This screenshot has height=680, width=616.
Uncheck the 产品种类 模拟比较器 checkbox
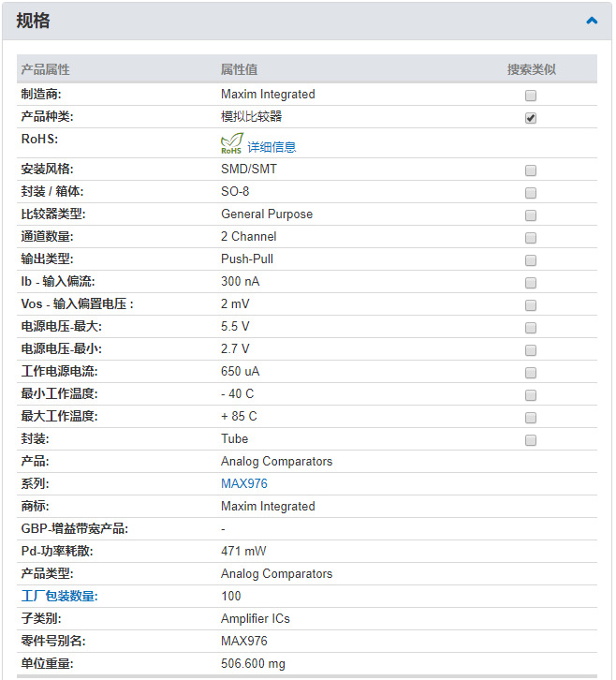point(531,118)
